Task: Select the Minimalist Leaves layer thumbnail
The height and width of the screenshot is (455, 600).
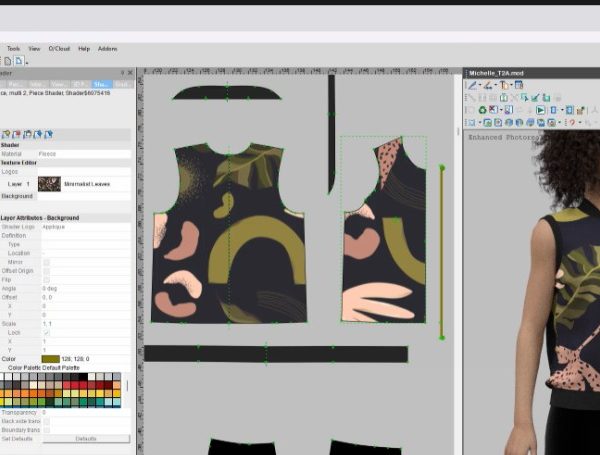Action: click(x=49, y=184)
